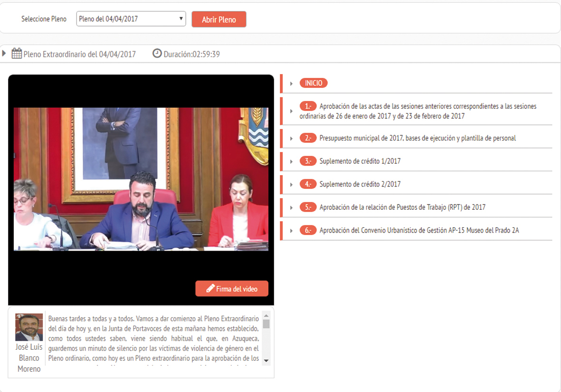Click the red number 6 badge

point(308,231)
